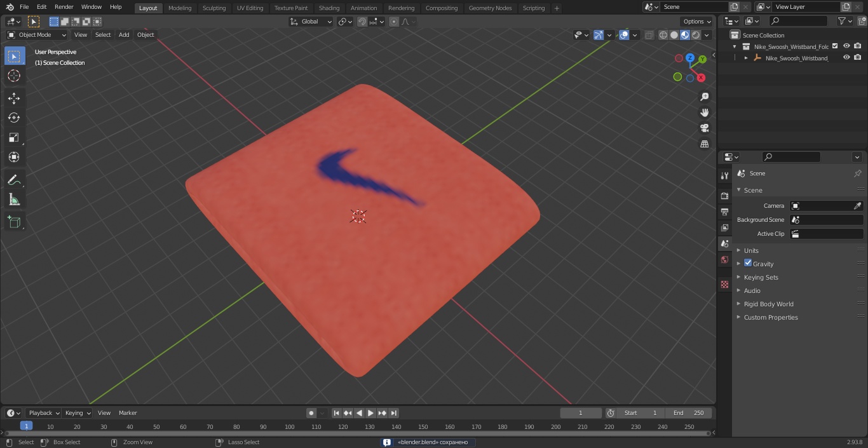Switch to solid viewport shading
Viewport: 868px width, 448px height.
coord(674,35)
